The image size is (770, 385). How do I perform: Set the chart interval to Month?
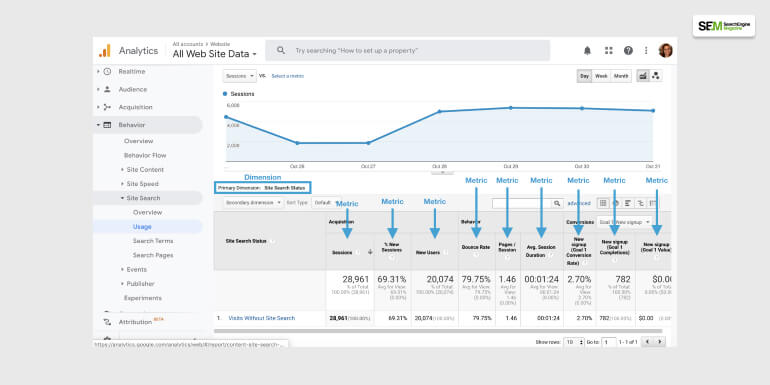tap(621, 76)
